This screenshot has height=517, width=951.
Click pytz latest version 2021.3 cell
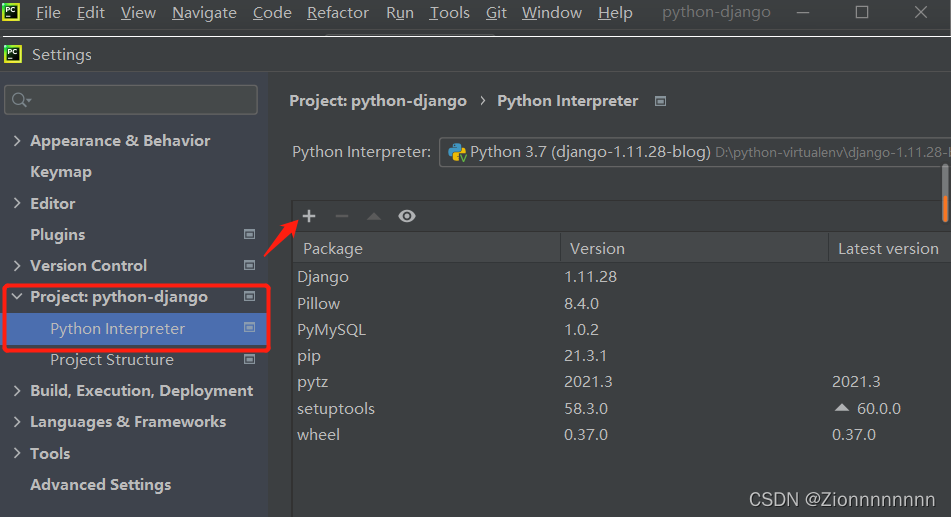click(856, 382)
